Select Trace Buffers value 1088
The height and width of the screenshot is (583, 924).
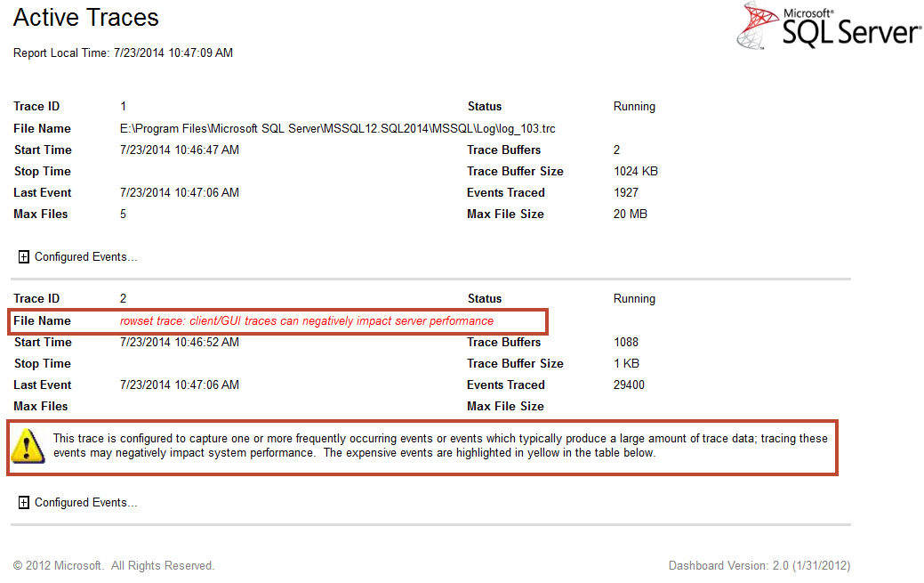pos(626,343)
